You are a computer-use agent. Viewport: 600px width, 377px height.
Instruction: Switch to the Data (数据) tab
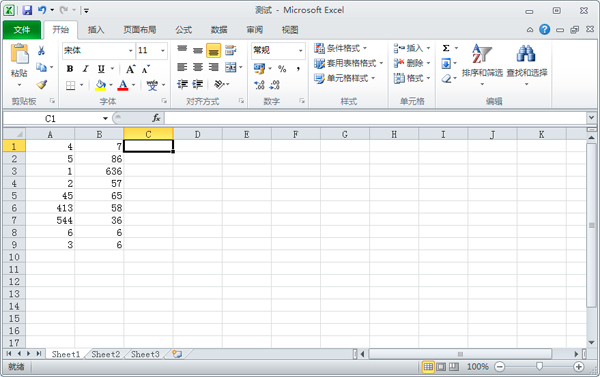point(219,29)
